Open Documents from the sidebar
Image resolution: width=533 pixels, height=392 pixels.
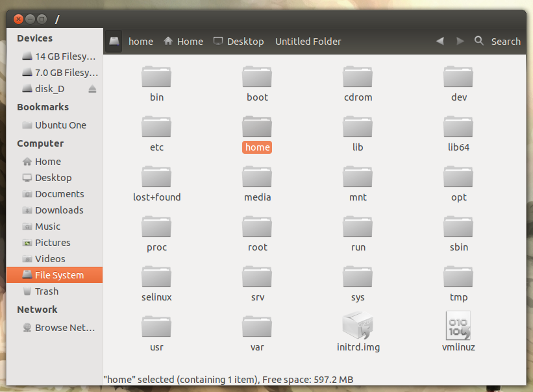pyautogui.click(x=59, y=194)
